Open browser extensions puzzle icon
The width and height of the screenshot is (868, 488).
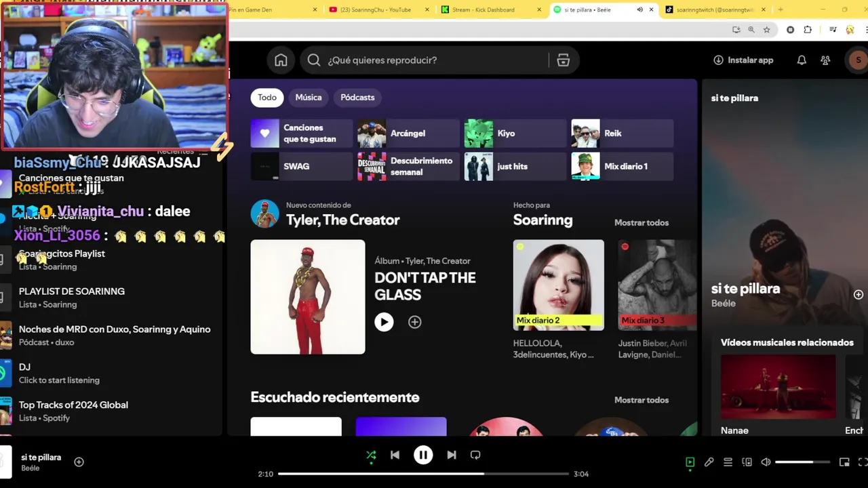[808, 30]
